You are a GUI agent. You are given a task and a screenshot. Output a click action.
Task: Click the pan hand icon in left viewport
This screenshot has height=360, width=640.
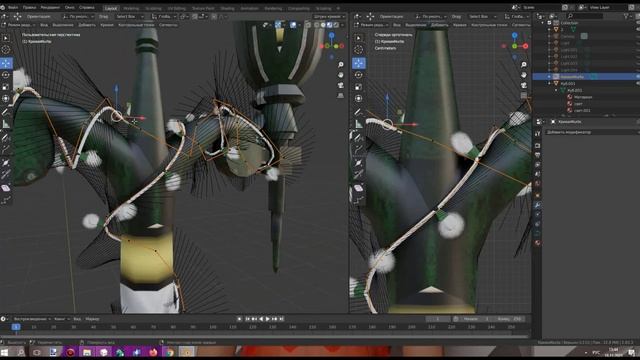pos(340,75)
